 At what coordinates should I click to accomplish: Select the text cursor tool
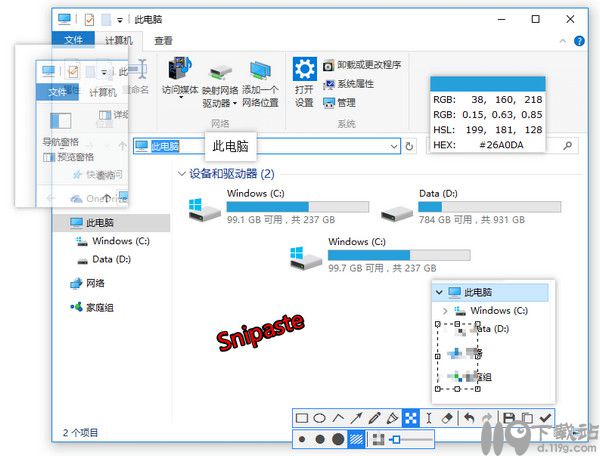click(429, 418)
